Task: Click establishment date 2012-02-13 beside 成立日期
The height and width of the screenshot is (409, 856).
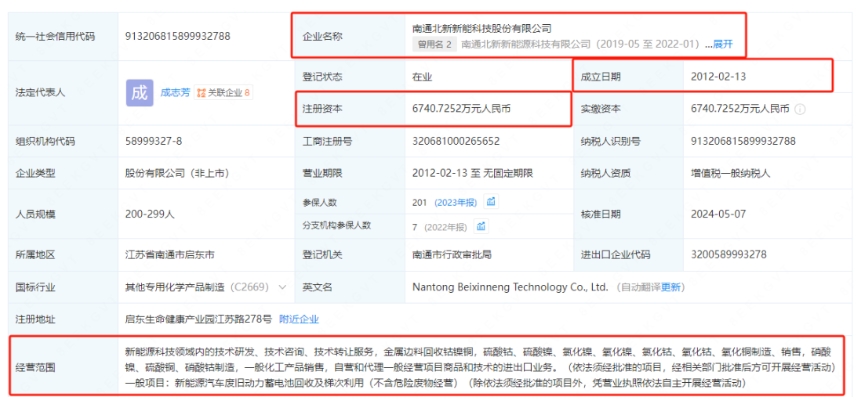Action: pyautogui.click(x=718, y=76)
